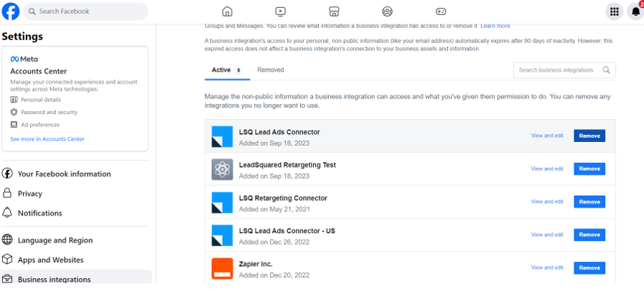Screen dimensions: 644x299
Task: Open the Video watch icon
Action: 281,11
